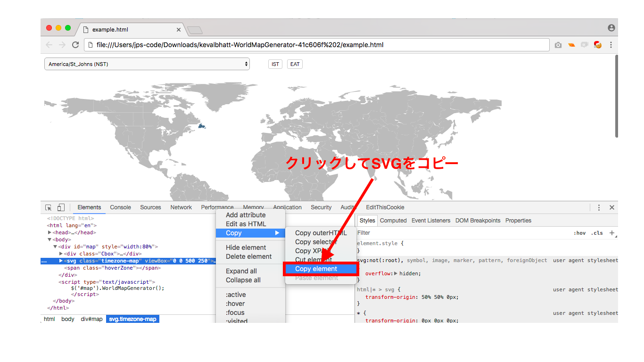Viewport: 644px width, 362px height.
Task: Toggle the device toolbar icon
Action: [61, 207]
